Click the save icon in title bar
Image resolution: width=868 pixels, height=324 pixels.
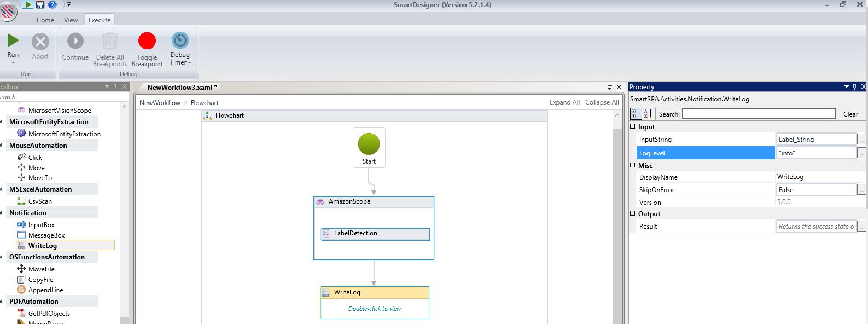(40, 4)
